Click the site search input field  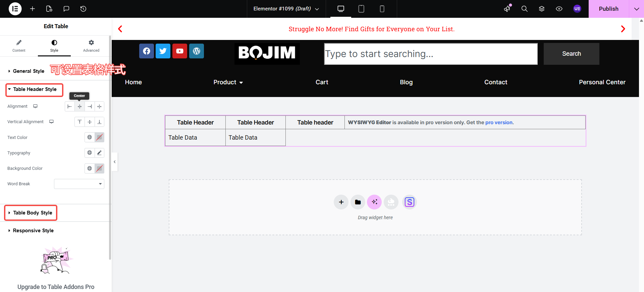431,54
